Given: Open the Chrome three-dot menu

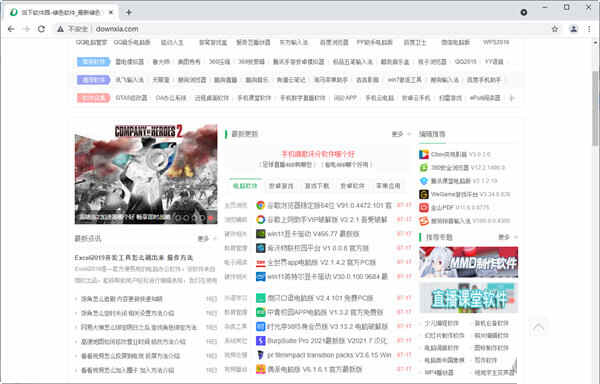Looking at the screenshot, I should pos(589,29).
